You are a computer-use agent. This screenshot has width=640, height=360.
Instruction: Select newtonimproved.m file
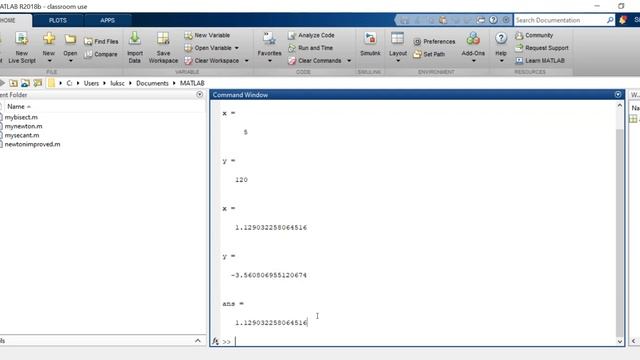point(32,144)
